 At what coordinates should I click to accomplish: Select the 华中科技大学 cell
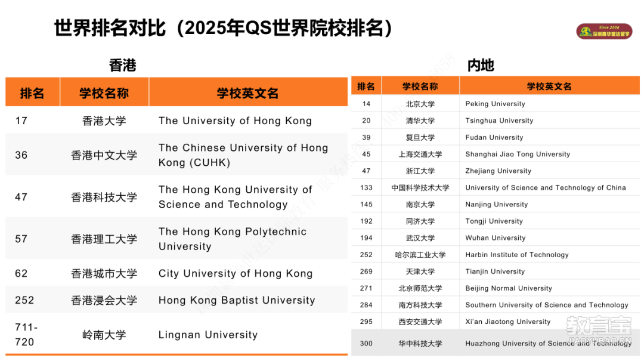click(420, 343)
